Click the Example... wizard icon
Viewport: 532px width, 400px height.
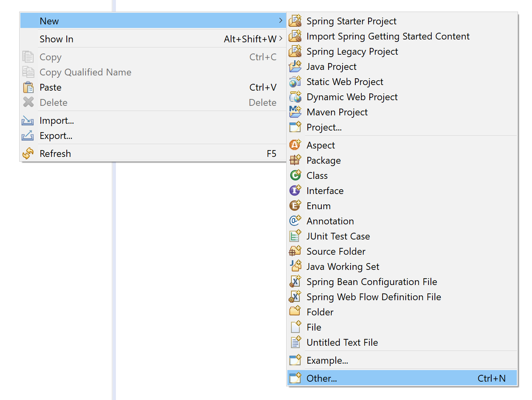coord(295,360)
